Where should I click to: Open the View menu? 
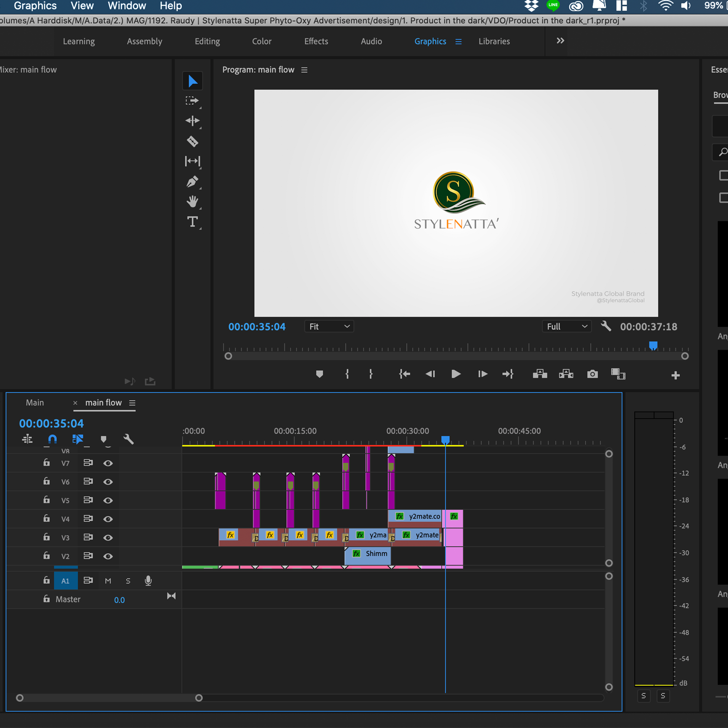[82, 6]
